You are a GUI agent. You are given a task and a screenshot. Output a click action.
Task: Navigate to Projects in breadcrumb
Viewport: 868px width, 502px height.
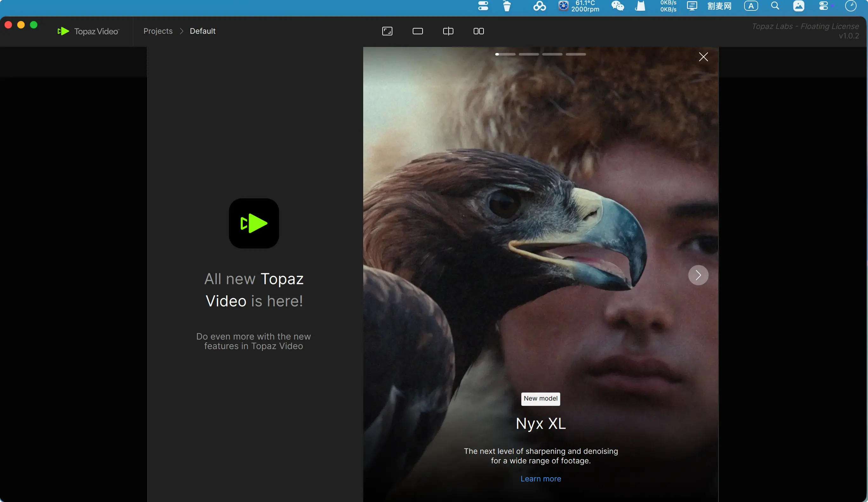tap(158, 31)
